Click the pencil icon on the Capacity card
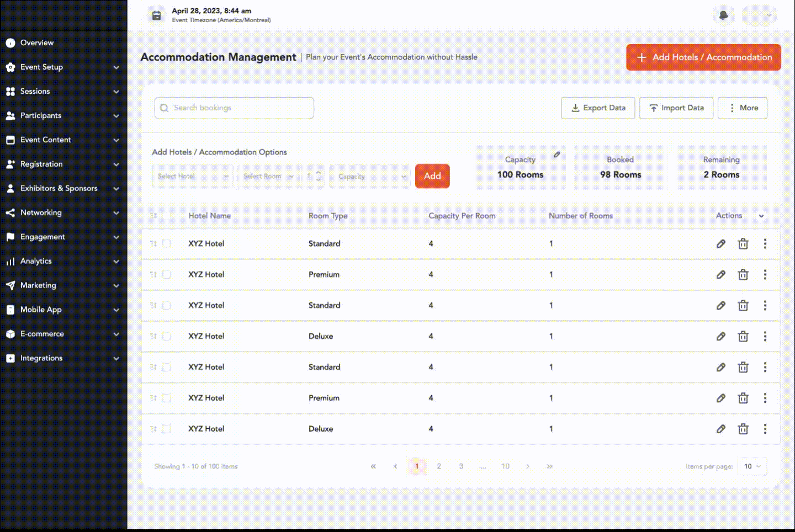 pos(557,155)
